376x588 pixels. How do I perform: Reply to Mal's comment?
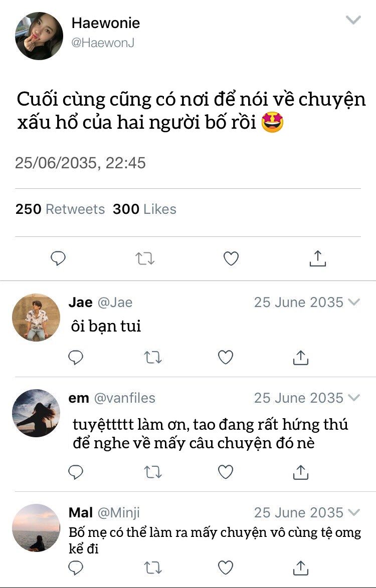click(x=75, y=567)
